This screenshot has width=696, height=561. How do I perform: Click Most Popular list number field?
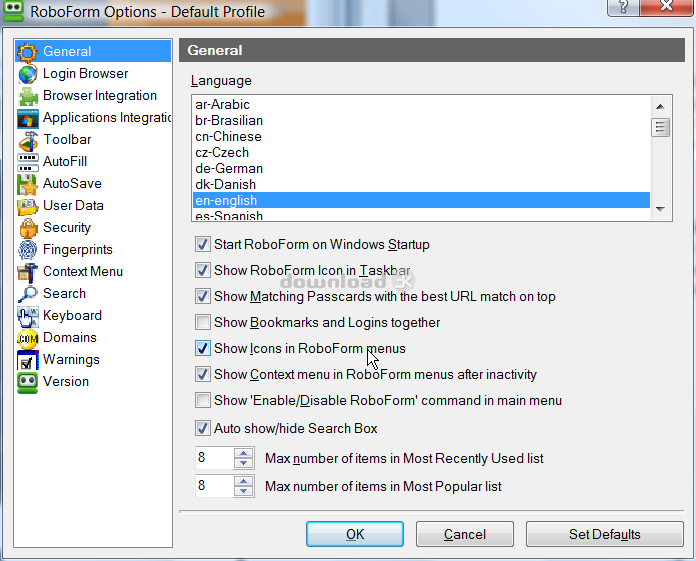[214, 486]
